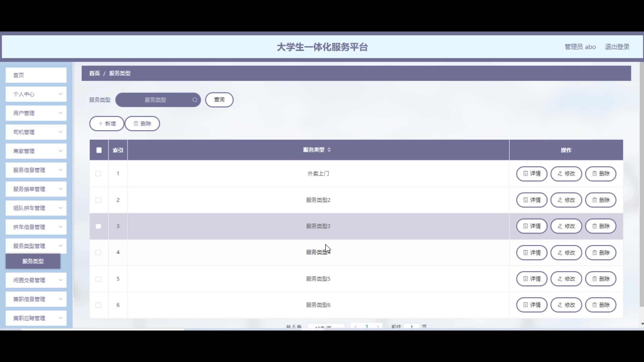
Task: Select the 服务类型 submenu item in sidebar
Action: pos(33,261)
